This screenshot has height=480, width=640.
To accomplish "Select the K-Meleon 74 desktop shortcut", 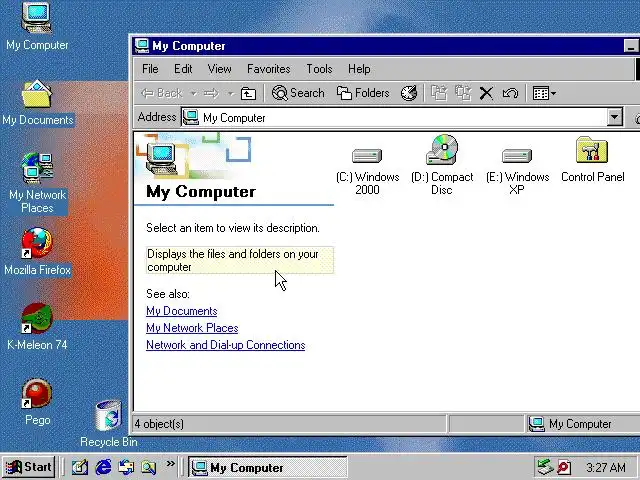I will (x=37, y=327).
